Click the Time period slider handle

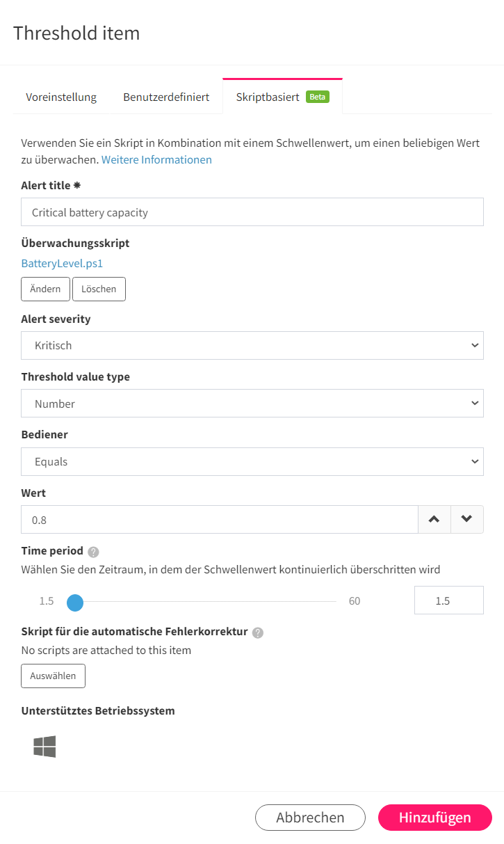click(x=75, y=603)
